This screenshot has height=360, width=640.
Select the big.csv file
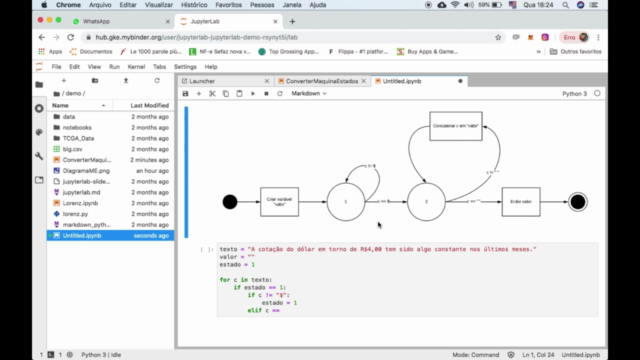click(110, 149)
